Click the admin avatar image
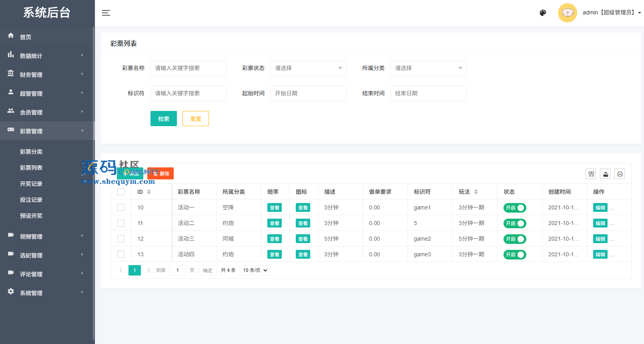Image resolution: width=644 pixels, height=344 pixels. click(x=567, y=13)
